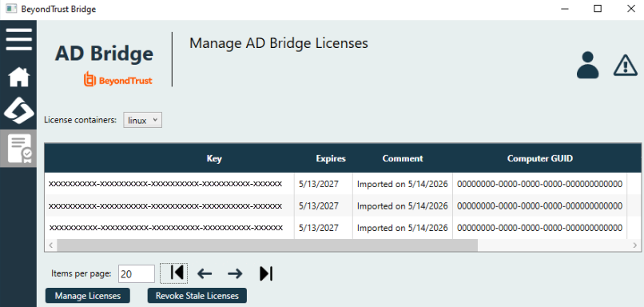This screenshot has width=644, height=307.
Task: Click scrollbar right arrow in table
Action: (635, 245)
